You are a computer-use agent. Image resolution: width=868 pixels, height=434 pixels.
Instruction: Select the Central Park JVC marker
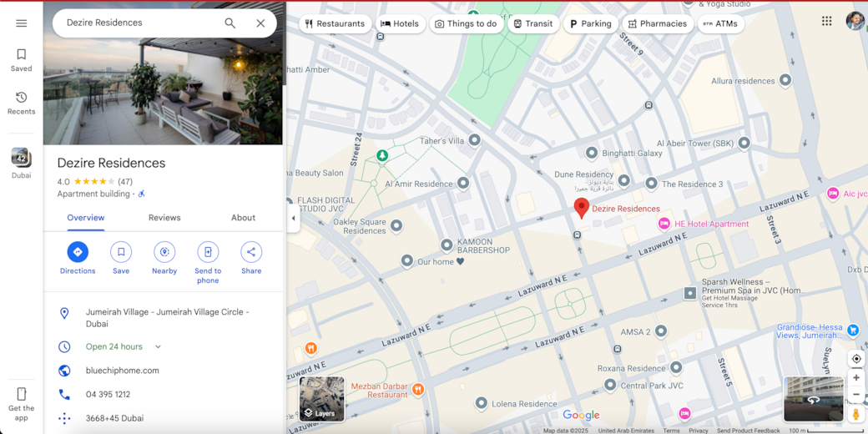tap(611, 386)
